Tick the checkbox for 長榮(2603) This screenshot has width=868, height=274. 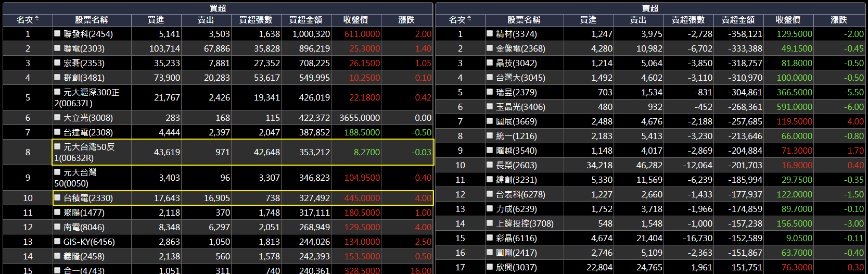coord(490,165)
